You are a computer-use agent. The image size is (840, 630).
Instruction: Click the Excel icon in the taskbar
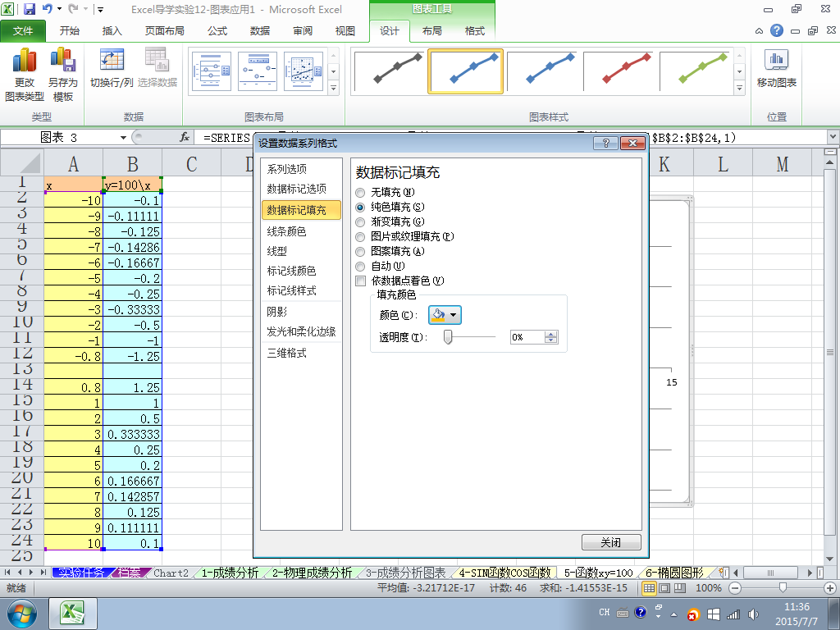pyautogui.click(x=73, y=614)
